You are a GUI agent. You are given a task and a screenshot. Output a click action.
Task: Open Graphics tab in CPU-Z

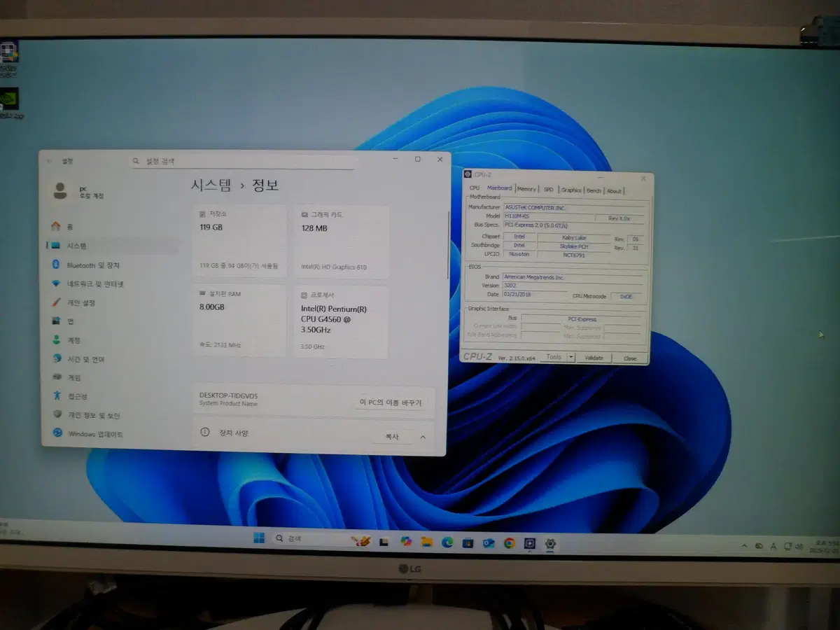pyautogui.click(x=571, y=190)
